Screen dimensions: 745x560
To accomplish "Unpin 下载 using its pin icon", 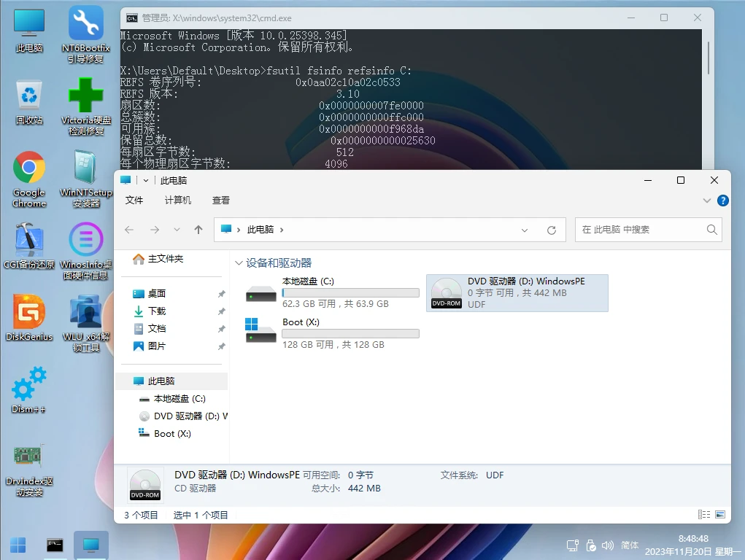I will pos(221,311).
